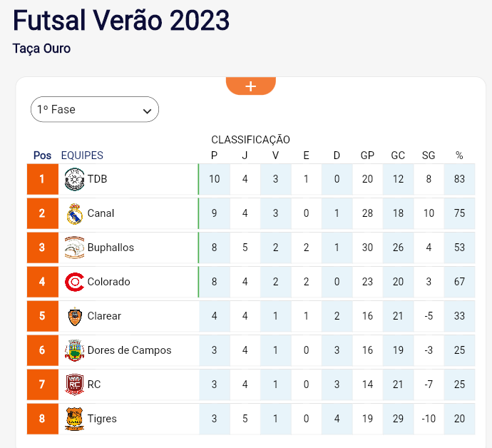Open the Dores de Campos team link
492x448 pixels.
pos(129,350)
